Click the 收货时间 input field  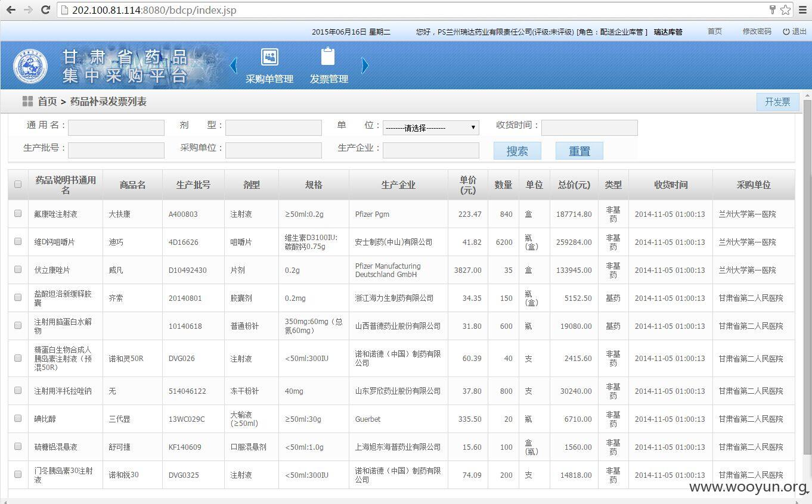[590, 127]
